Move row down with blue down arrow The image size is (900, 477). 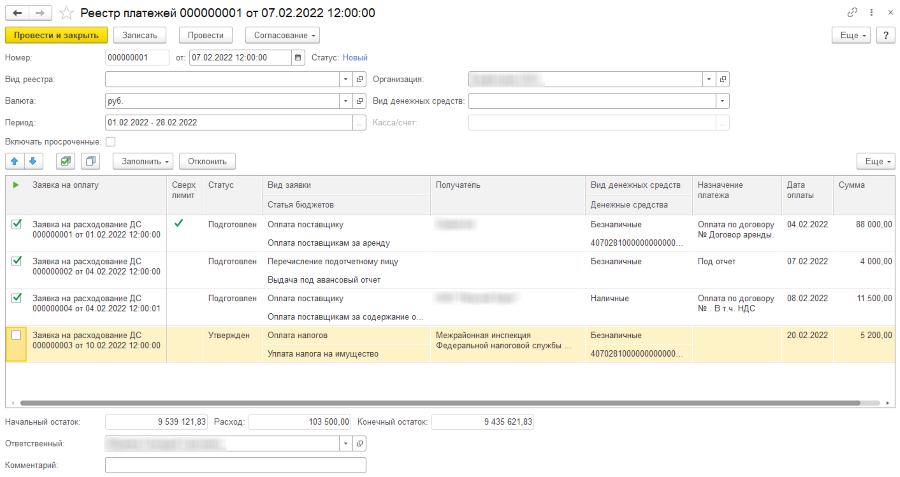tap(33, 161)
